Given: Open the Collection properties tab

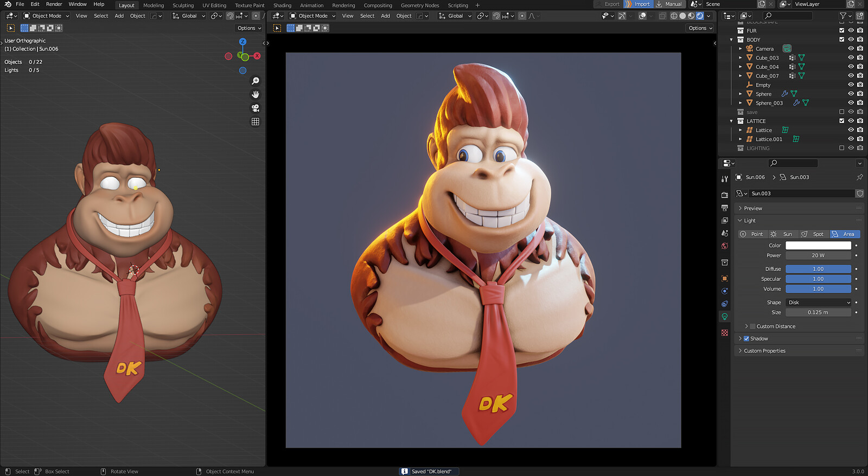Looking at the screenshot, I should [x=725, y=262].
